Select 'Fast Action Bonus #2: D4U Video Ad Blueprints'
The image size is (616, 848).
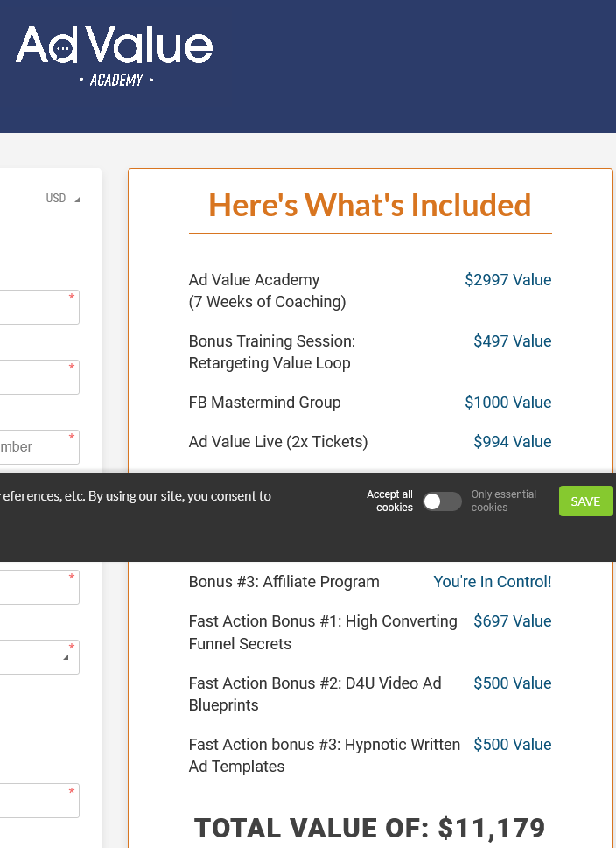coord(315,694)
